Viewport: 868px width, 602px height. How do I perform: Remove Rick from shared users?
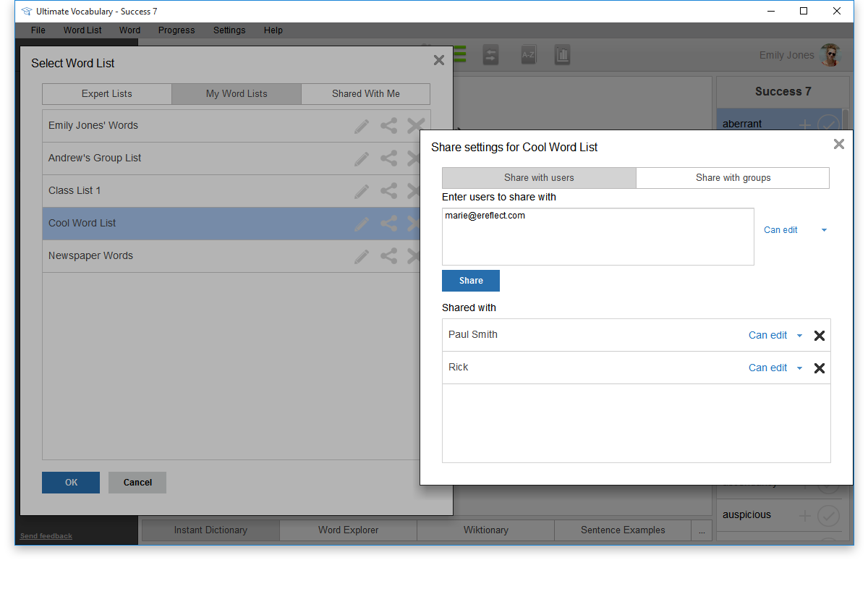point(820,368)
